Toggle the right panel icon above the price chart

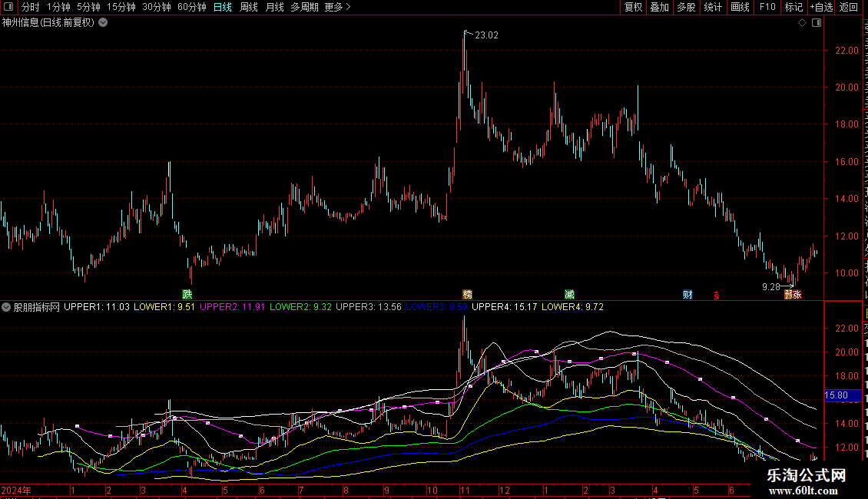tap(817, 23)
